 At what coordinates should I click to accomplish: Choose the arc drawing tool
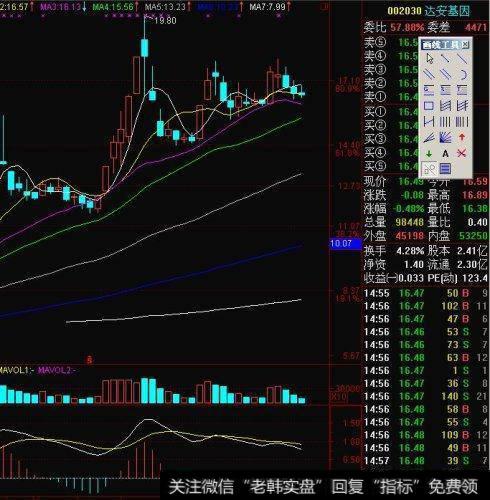462,74
